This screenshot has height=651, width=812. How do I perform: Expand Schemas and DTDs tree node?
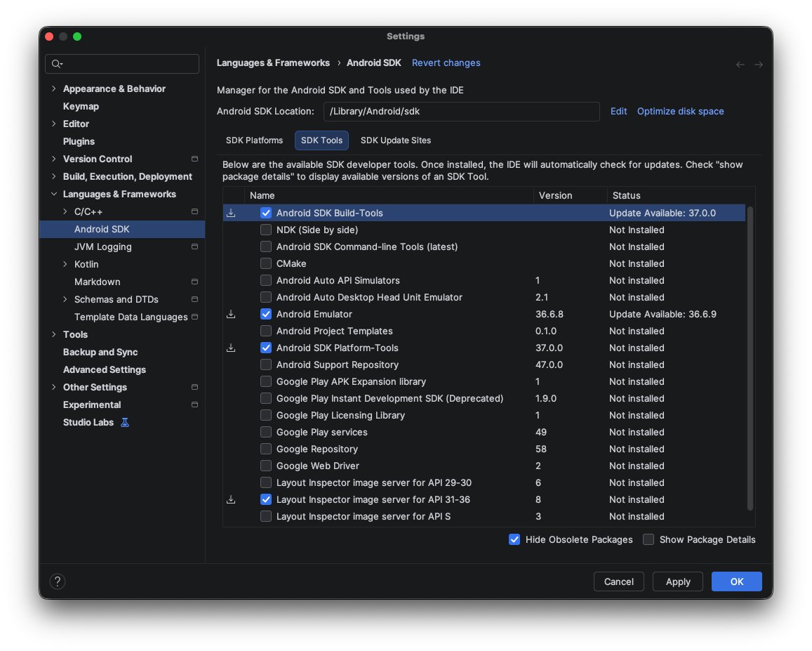65,300
